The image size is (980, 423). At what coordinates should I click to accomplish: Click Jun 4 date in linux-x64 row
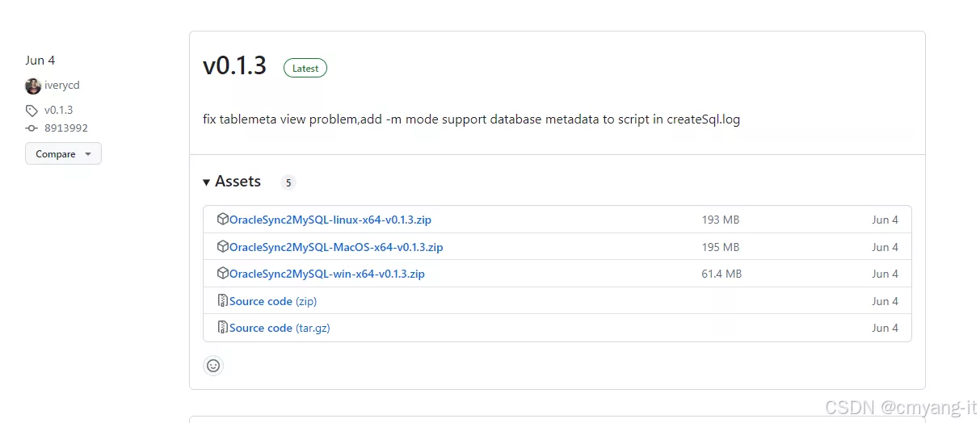click(x=885, y=220)
